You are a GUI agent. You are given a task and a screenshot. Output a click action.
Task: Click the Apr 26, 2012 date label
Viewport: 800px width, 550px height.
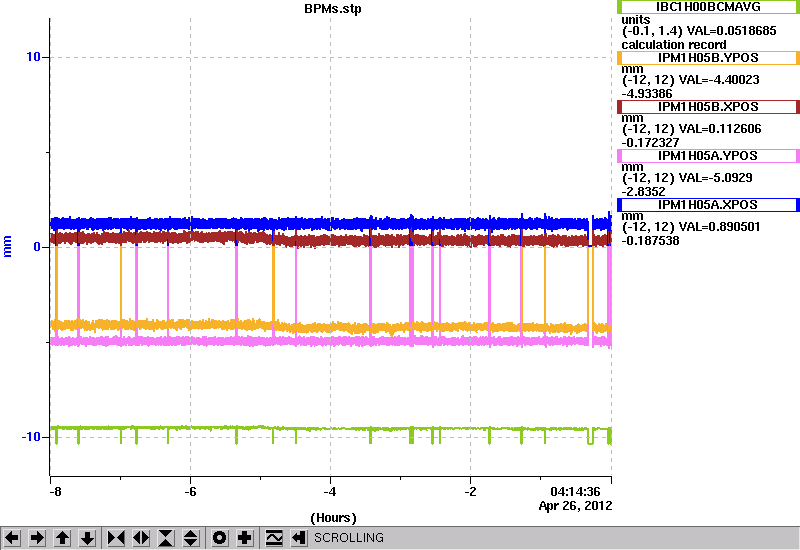pyautogui.click(x=575, y=506)
